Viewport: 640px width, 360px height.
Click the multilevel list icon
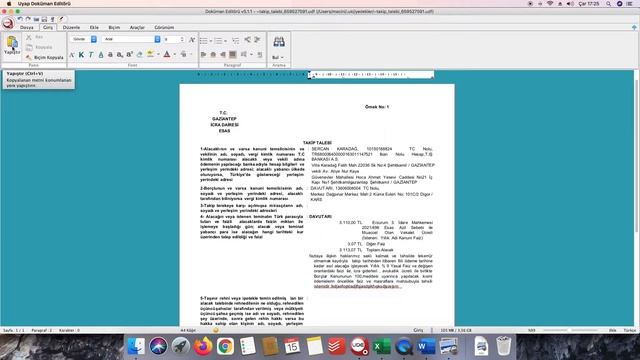(236, 40)
